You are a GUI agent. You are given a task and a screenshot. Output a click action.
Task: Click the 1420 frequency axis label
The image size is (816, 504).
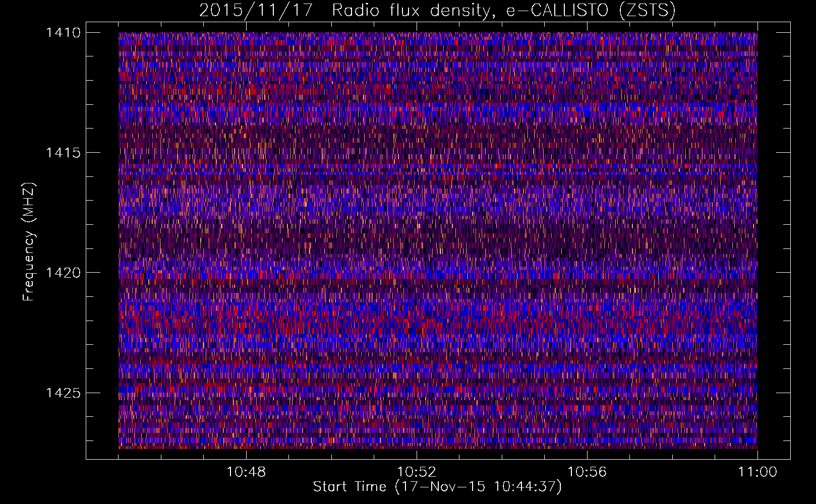pos(63,273)
